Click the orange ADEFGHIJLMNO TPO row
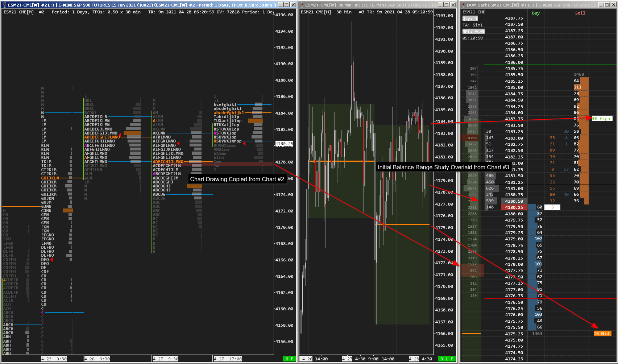This screenshot has height=364, width=618. [168, 162]
